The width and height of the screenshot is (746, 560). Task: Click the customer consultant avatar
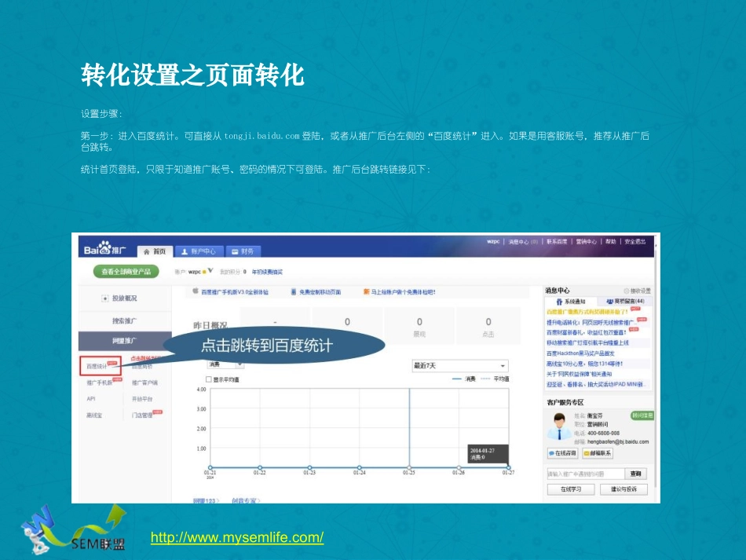[559, 426]
